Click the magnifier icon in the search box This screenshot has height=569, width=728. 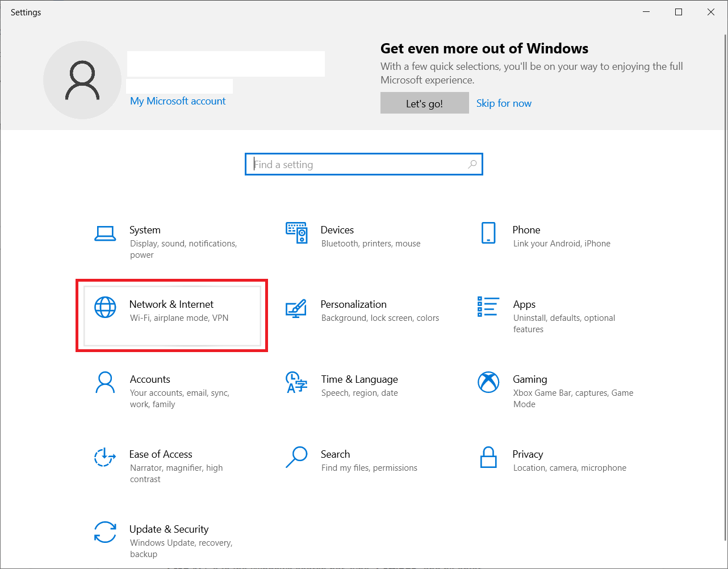pyautogui.click(x=472, y=164)
